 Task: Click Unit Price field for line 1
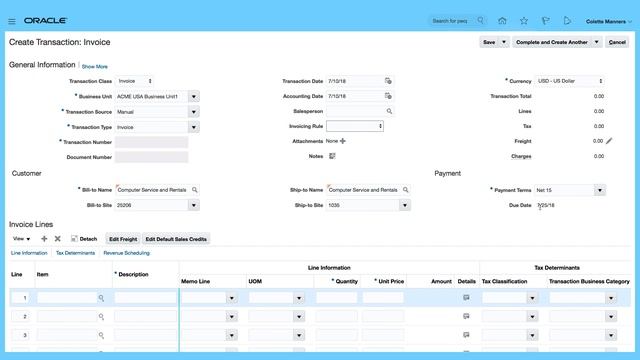383,298
